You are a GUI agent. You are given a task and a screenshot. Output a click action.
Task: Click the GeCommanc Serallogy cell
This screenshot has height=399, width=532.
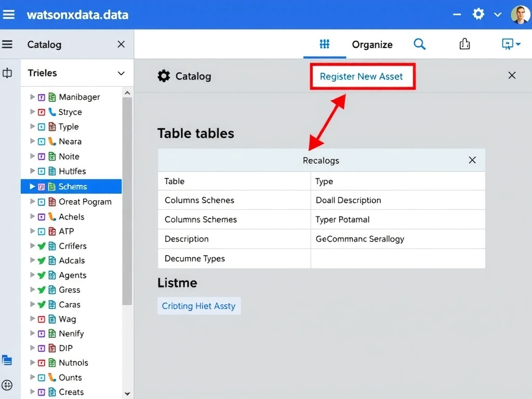397,239
